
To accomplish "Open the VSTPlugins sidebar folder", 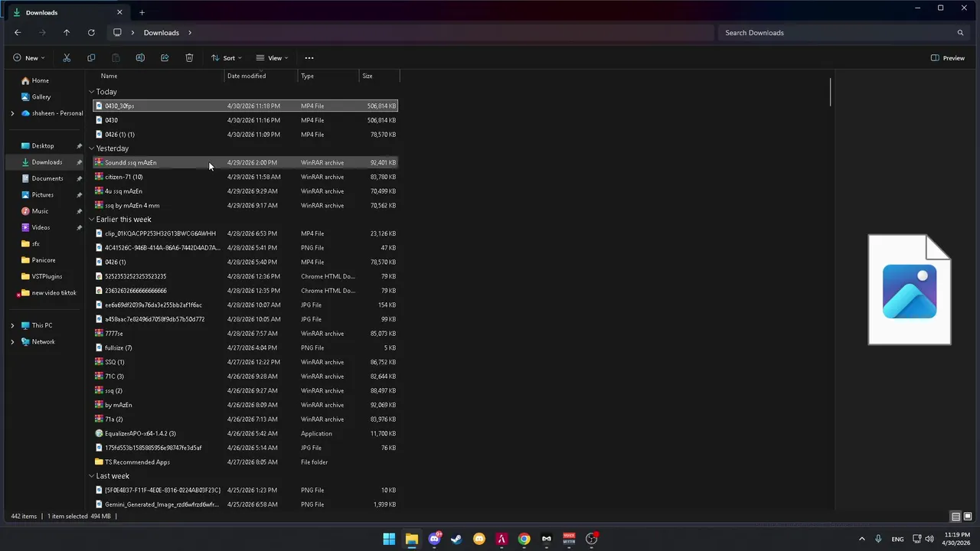I will pos(47,276).
